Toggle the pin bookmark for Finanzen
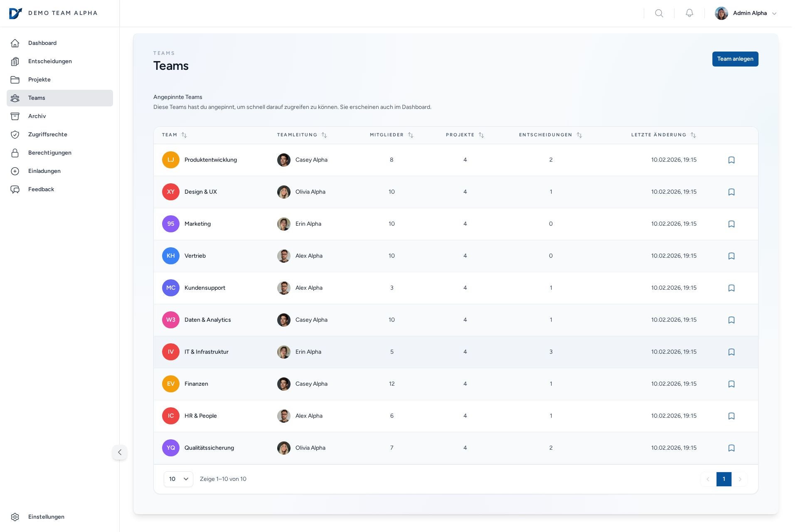The width and height of the screenshot is (798, 532). coord(731,384)
